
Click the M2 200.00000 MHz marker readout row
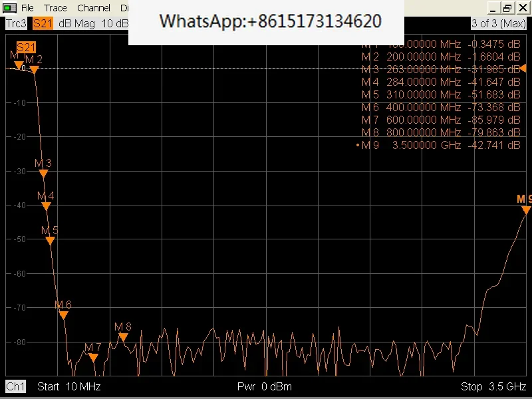[441, 57]
